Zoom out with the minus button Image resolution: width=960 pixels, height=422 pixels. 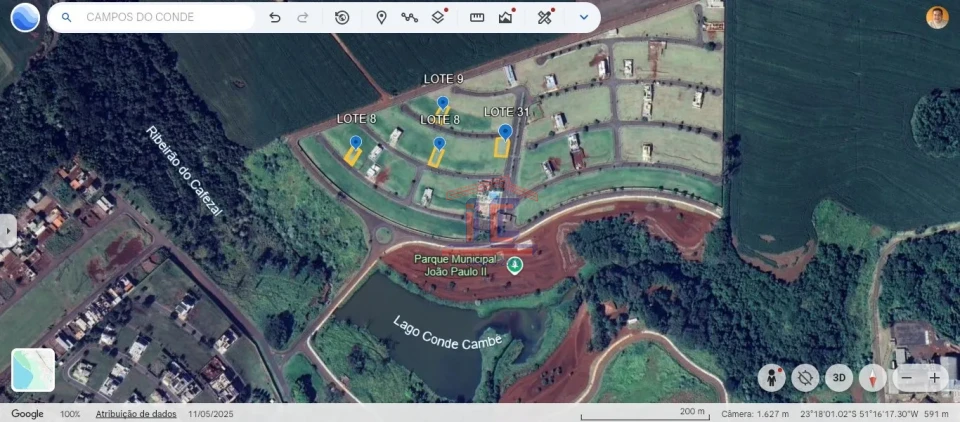coord(907,378)
